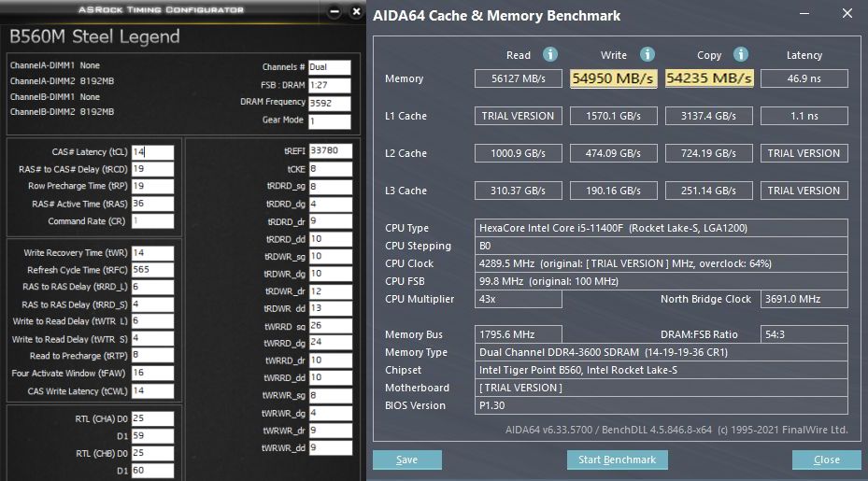Click the tWTR_L Write to Read Delay field
868x481 pixels.
click(152, 321)
